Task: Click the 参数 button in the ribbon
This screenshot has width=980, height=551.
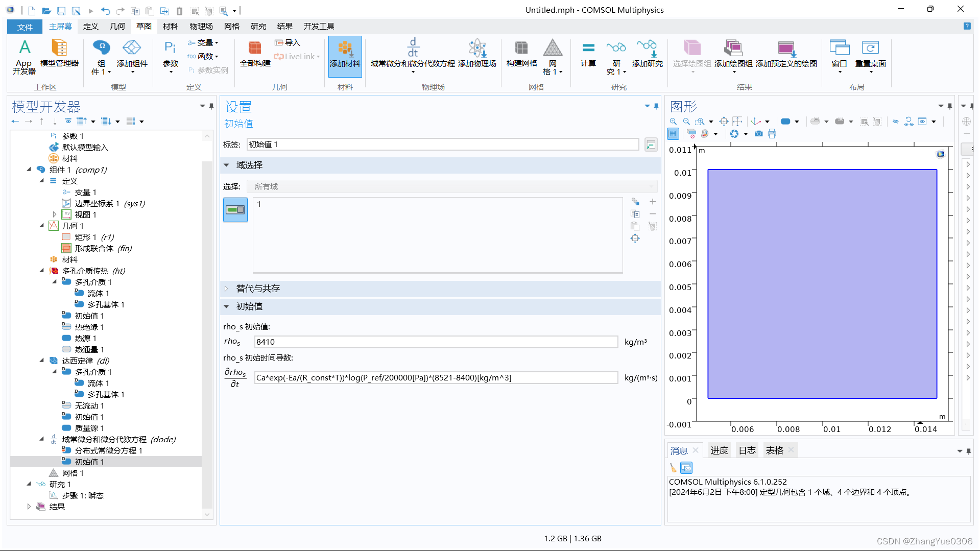Action: (171, 56)
